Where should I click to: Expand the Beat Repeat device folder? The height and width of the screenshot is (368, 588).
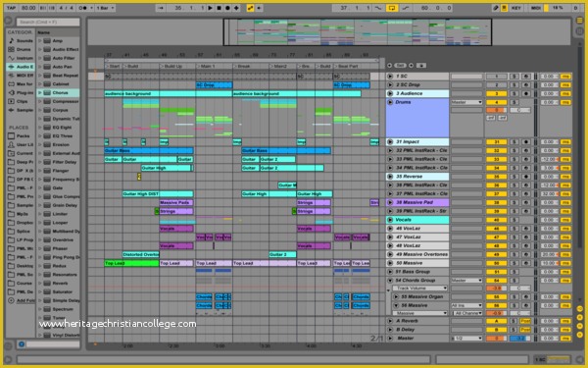pyautogui.click(x=40, y=76)
